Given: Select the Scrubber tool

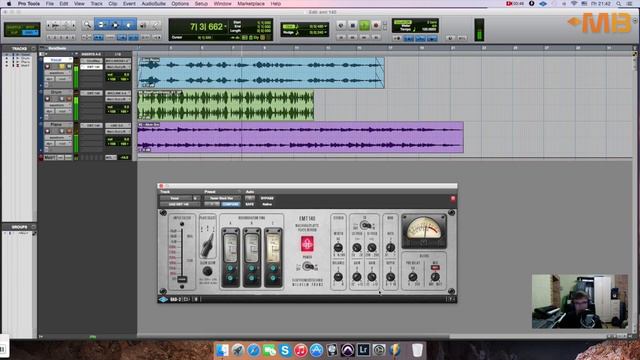Looking at the screenshot, I should (143, 25).
